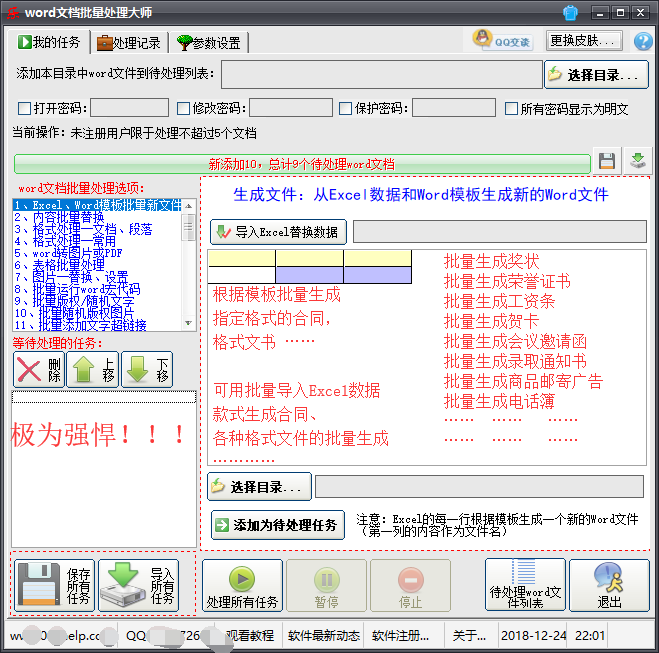The image size is (659, 653).
Task: Click the 修改密码 text field
Action: (x=291, y=108)
